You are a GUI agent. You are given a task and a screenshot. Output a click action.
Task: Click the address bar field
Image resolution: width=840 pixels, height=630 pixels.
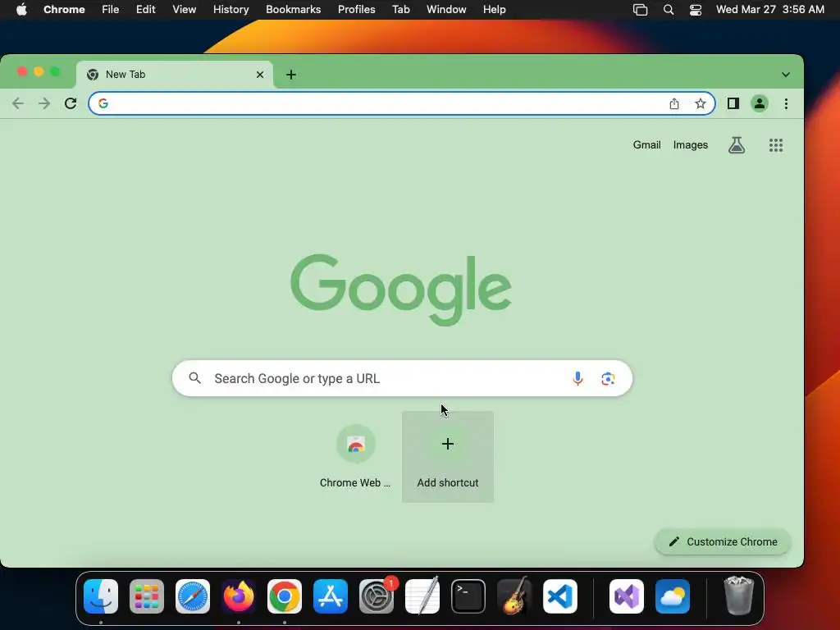[402, 103]
